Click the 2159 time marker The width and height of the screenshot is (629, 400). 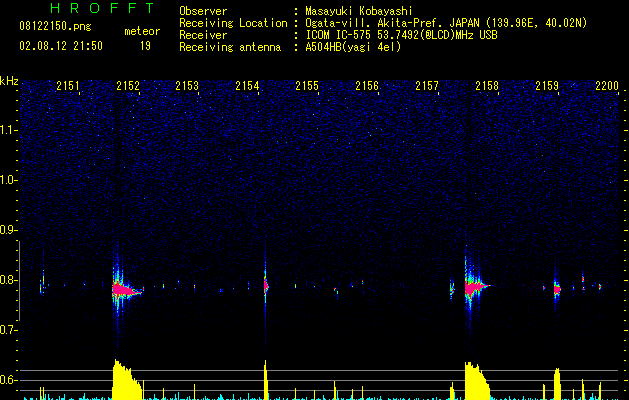547,85
